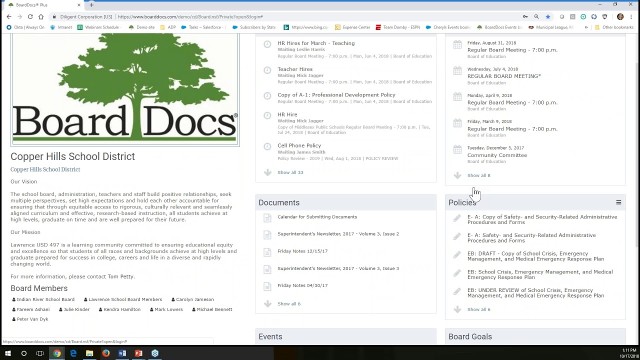Click the clock icon next to Teacher Hires
Viewport: 640px width, 360px height.
pyautogui.click(x=267, y=70)
